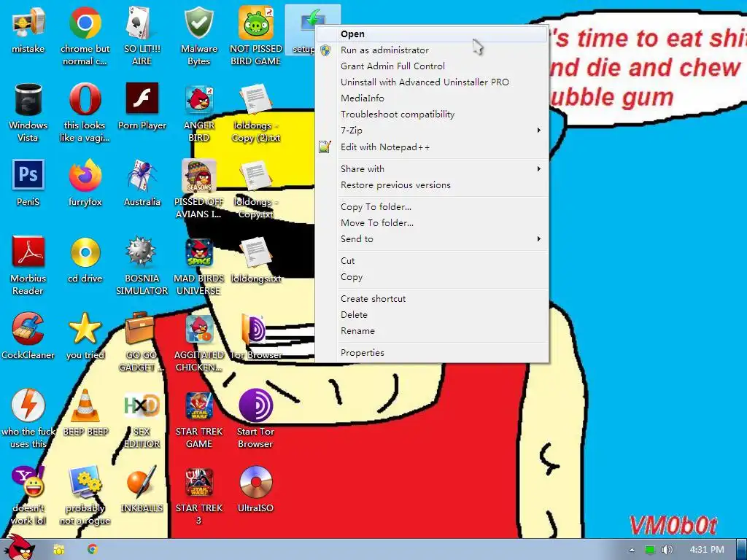The height and width of the screenshot is (560, 747).
Task: Expand the Send to submenu
Action: tap(432, 239)
